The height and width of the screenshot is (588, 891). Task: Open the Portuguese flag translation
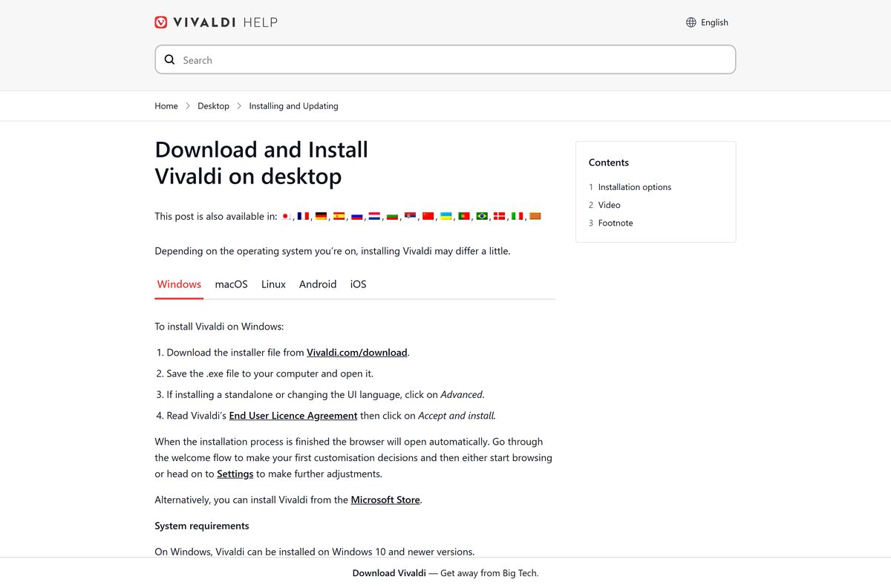pos(463,216)
